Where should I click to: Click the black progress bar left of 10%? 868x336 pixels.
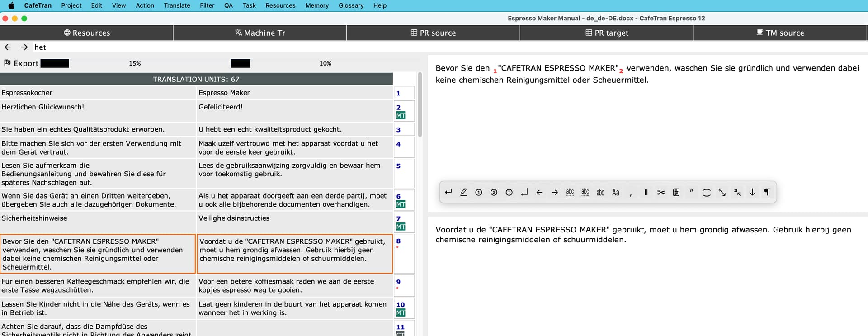pyautogui.click(x=241, y=63)
